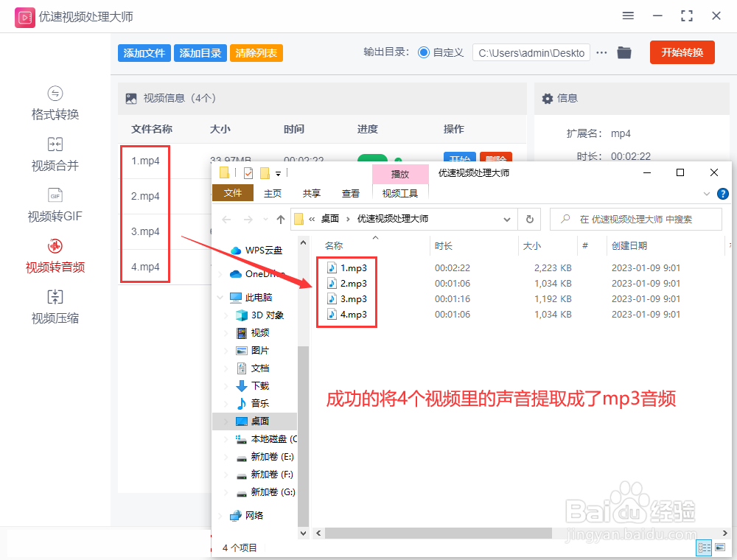The height and width of the screenshot is (560, 737).
Task: Expand the 新加卷 (F:) tree node
Action: (226, 475)
